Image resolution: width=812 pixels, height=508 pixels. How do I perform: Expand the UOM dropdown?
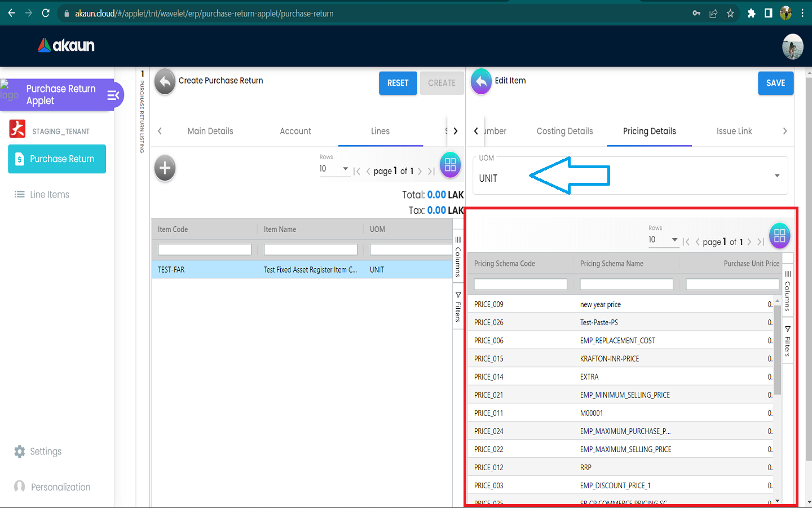click(x=776, y=176)
